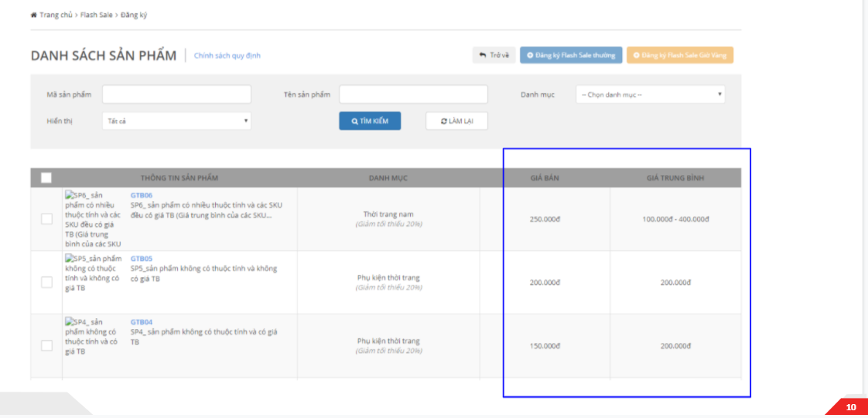Open Flash Sale breadcrumb link
868x418 pixels.
click(96, 15)
